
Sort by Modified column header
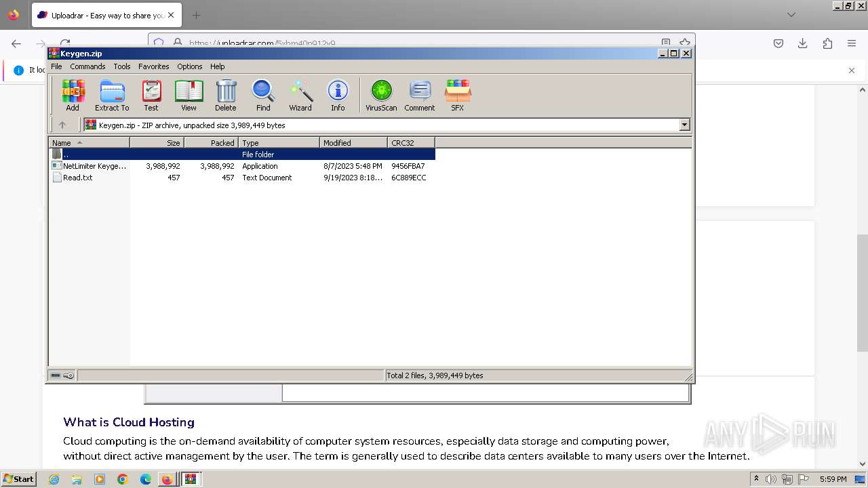tap(353, 142)
